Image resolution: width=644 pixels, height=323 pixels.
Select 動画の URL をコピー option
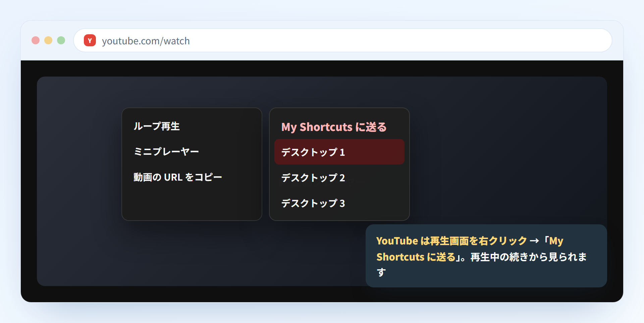tap(192, 177)
